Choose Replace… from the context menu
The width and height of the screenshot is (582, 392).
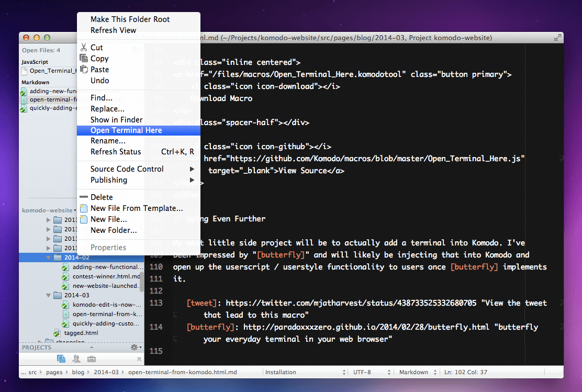139,109
